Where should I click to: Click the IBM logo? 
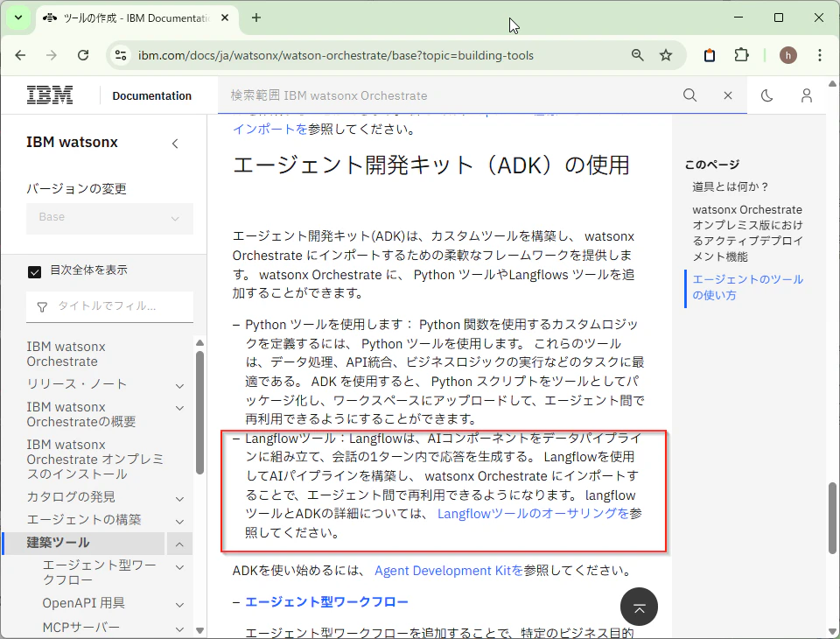pos(50,95)
